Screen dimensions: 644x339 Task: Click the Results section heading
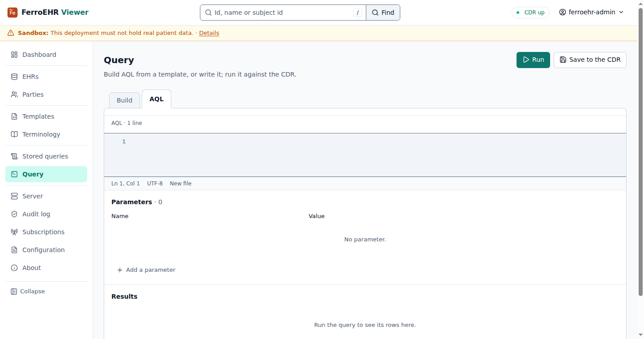tap(124, 296)
